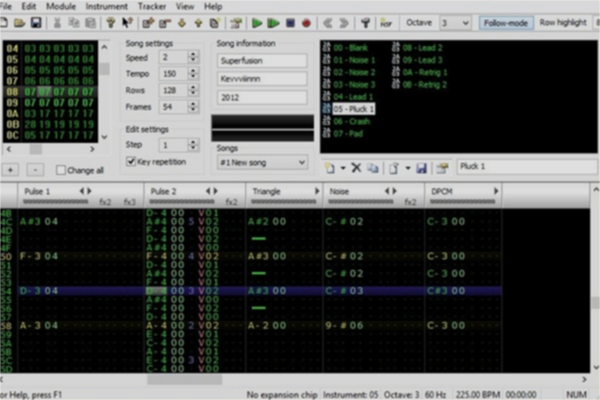Adjust Rows stepper at 128
600x400 pixels.
coord(193,90)
